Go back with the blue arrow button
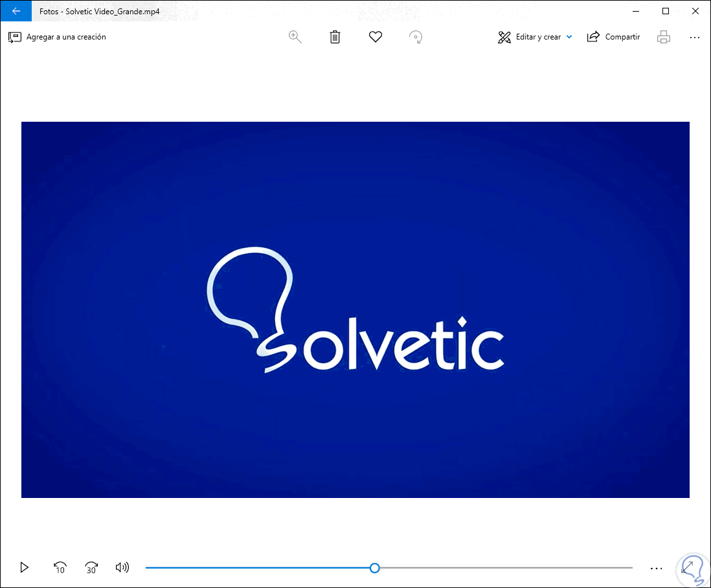Image resolution: width=711 pixels, height=588 pixels. [16, 11]
